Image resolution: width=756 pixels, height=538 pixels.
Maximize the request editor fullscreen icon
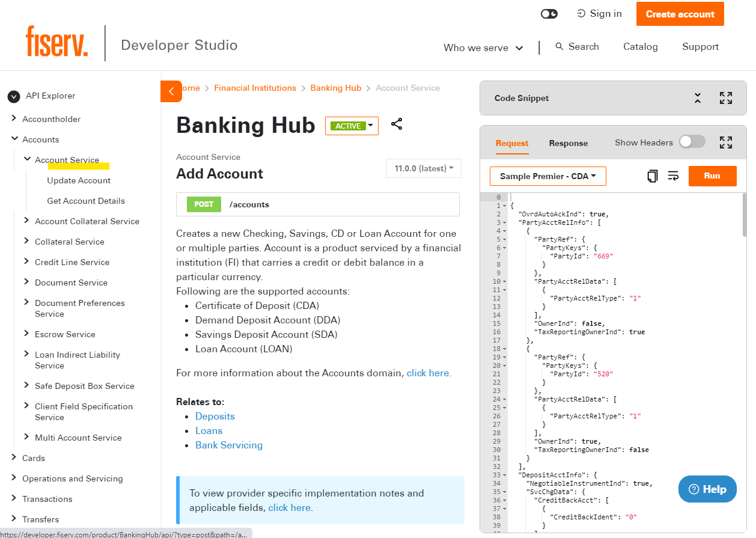[x=726, y=142]
